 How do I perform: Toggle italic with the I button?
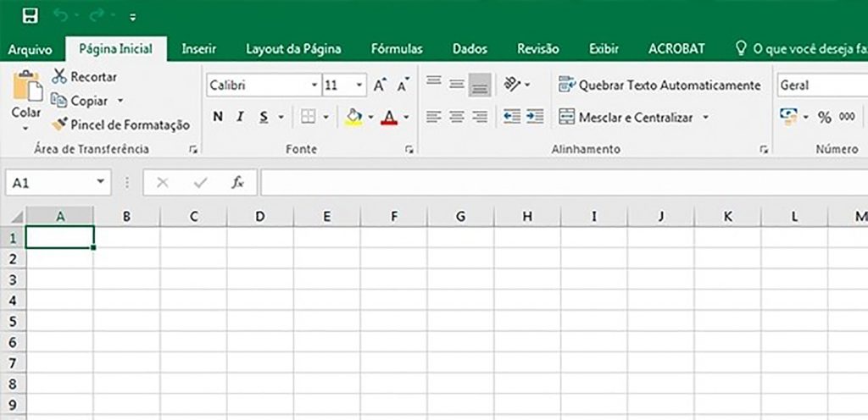240,117
